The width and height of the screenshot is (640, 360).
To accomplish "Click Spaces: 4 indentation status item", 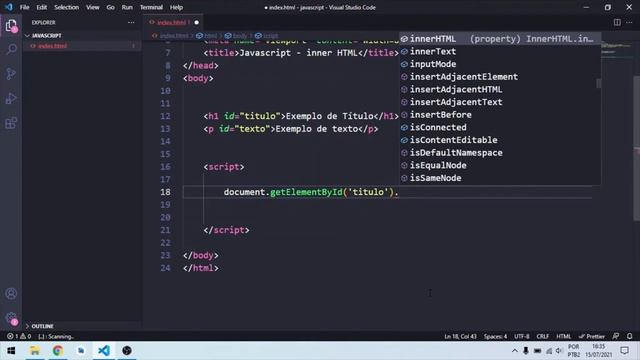I will click(x=495, y=336).
